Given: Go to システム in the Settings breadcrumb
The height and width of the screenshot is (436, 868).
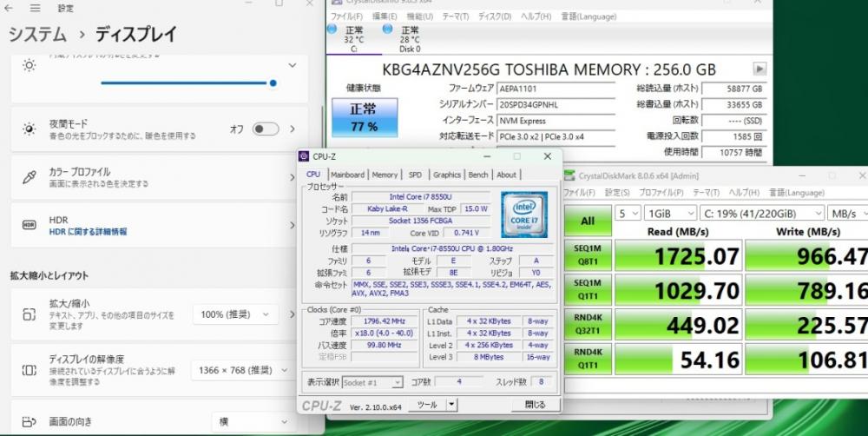Looking at the screenshot, I should tap(37, 35).
